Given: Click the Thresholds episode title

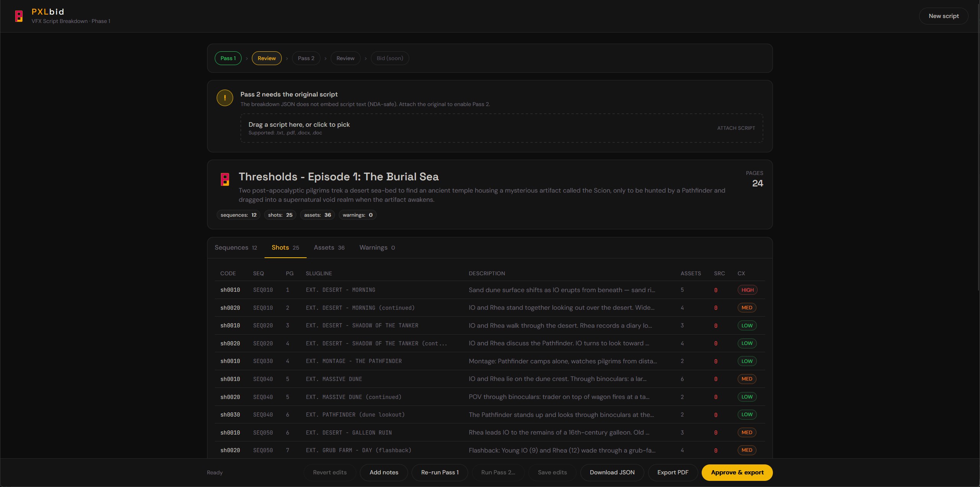Looking at the screenshot, I should [338, 177].
